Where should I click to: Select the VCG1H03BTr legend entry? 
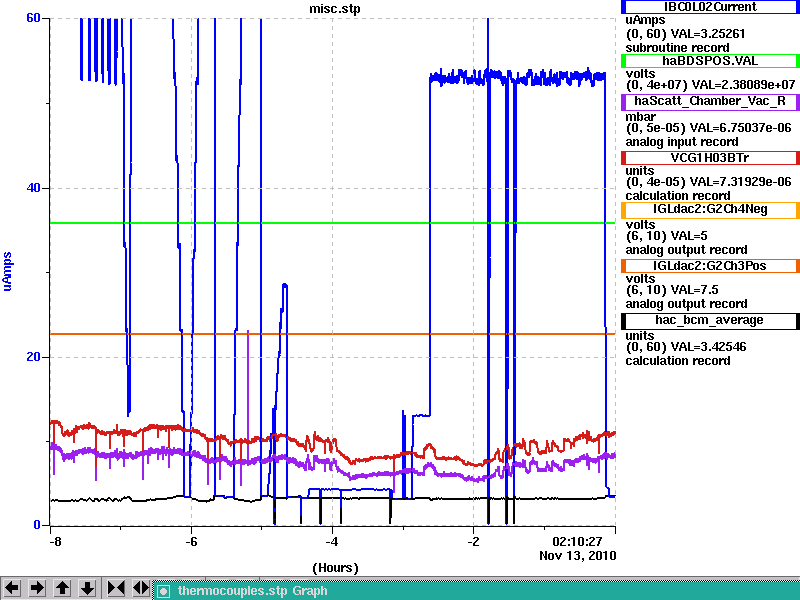710,158
